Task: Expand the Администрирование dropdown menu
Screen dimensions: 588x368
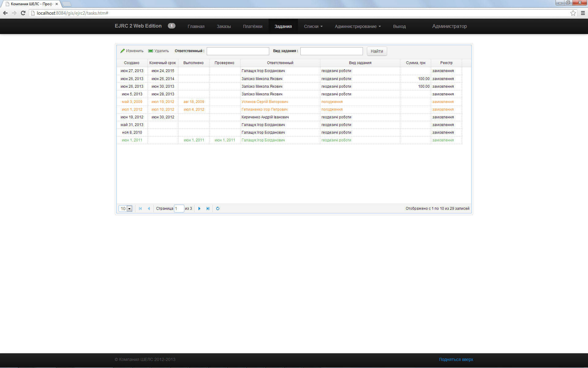Action: pos(358,26)
